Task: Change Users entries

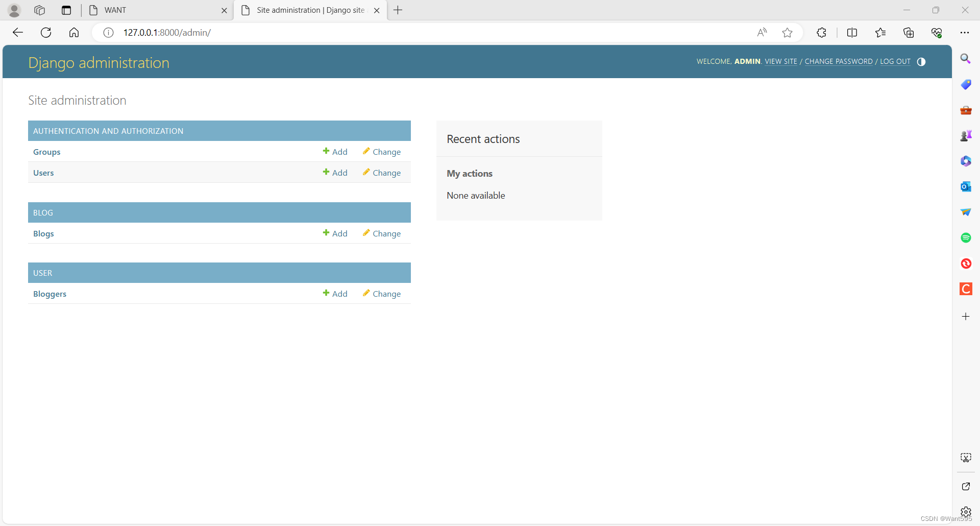Action: coord(382,173)
